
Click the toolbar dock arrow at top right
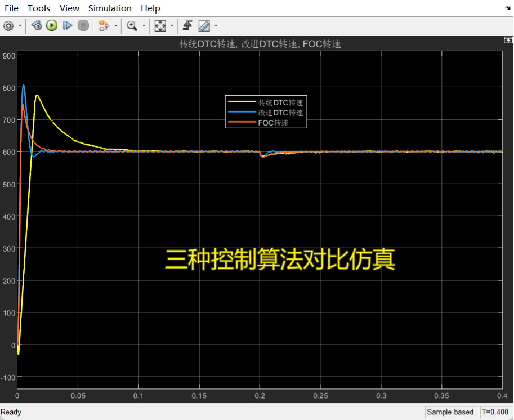pyautogui.click(x=508, y=8)
